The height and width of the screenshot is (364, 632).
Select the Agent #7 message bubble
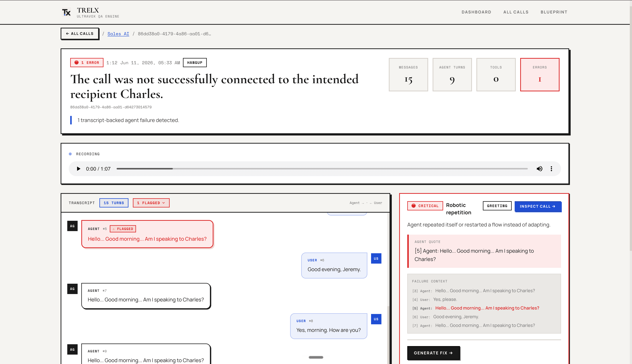[146, 296]
